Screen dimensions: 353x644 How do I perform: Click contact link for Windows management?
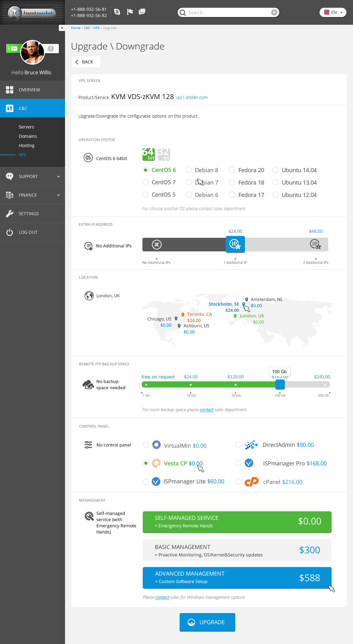click(x=162, y=597)
